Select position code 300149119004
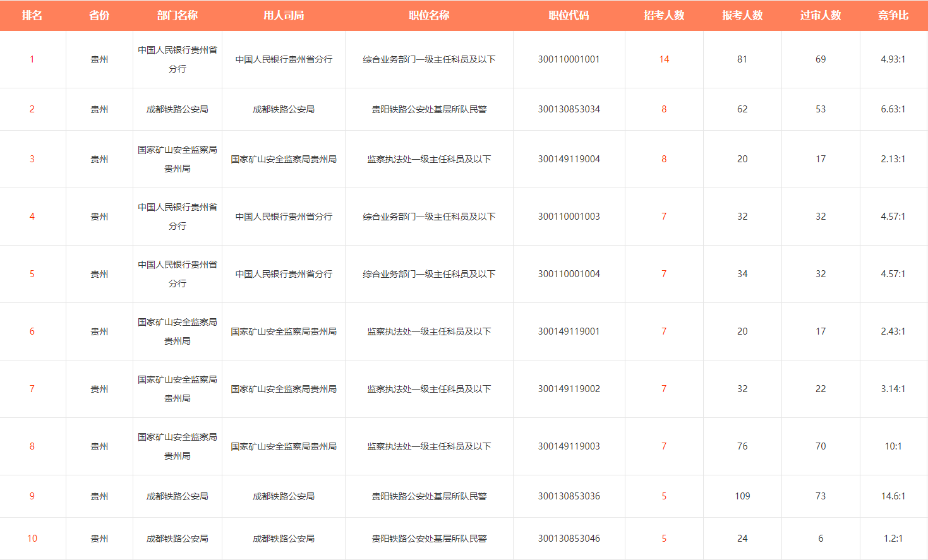Viewport: 928px width, 560px height. pyautogui.click(x=569, y=159)
